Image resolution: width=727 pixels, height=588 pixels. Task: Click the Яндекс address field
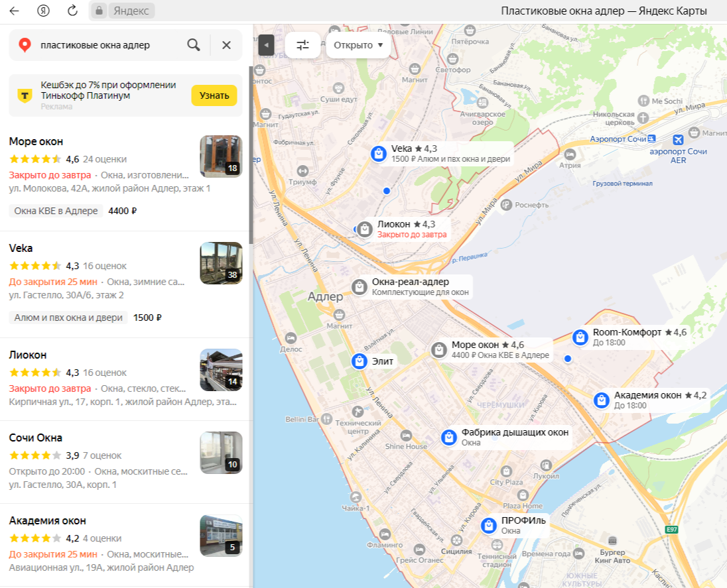tap(131, 11)
